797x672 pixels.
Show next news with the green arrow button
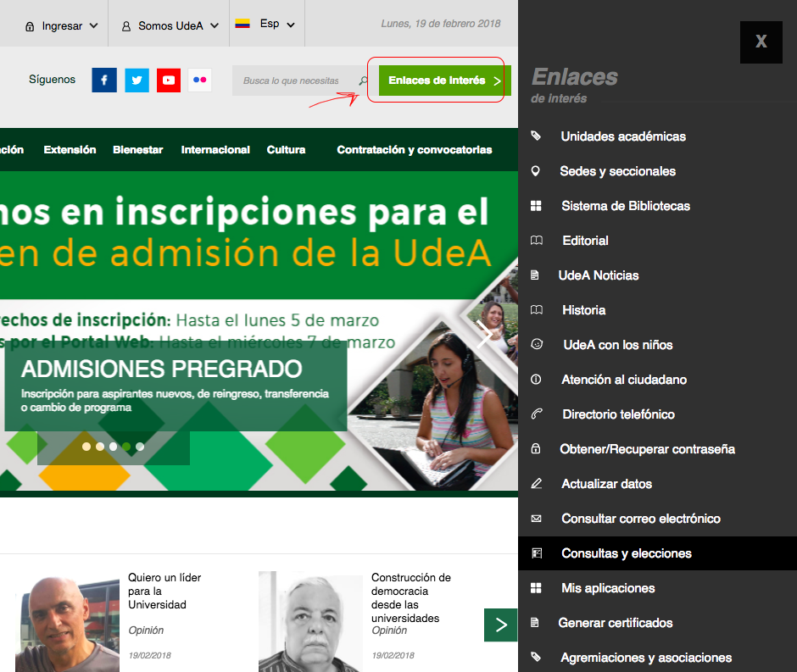tap(500, 625)
